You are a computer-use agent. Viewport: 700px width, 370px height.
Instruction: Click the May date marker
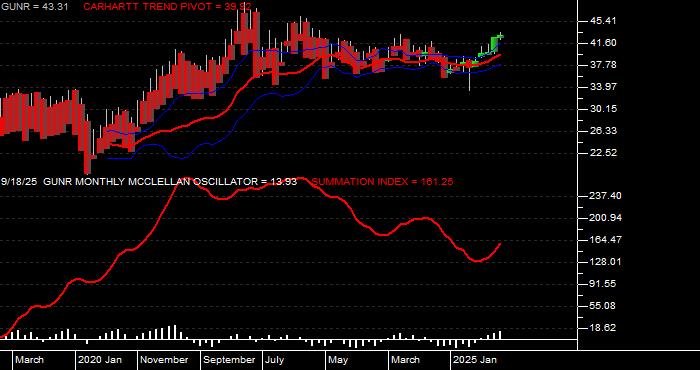[x=338, y=360]
